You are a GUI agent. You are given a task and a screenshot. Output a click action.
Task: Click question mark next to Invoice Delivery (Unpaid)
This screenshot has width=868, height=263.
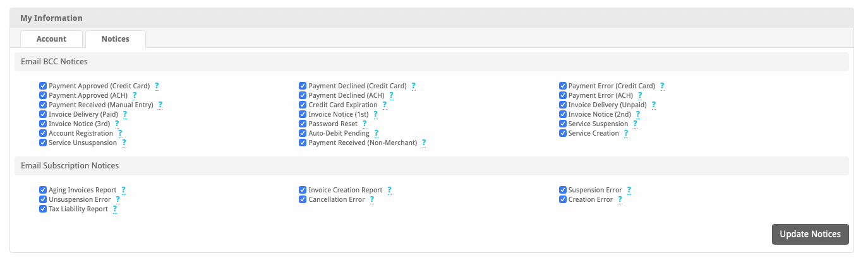653,105
